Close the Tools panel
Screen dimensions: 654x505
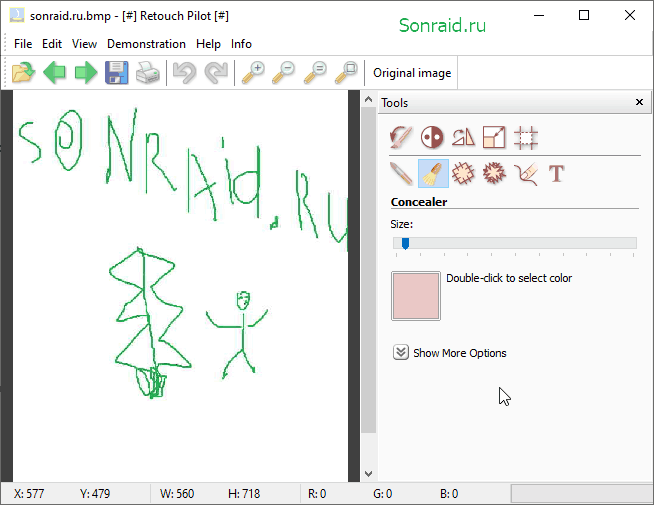coord(639,102)
